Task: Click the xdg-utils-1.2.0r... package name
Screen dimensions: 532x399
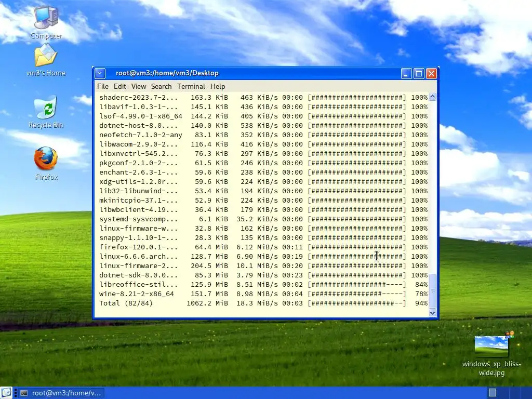Action: pos(138,181)
